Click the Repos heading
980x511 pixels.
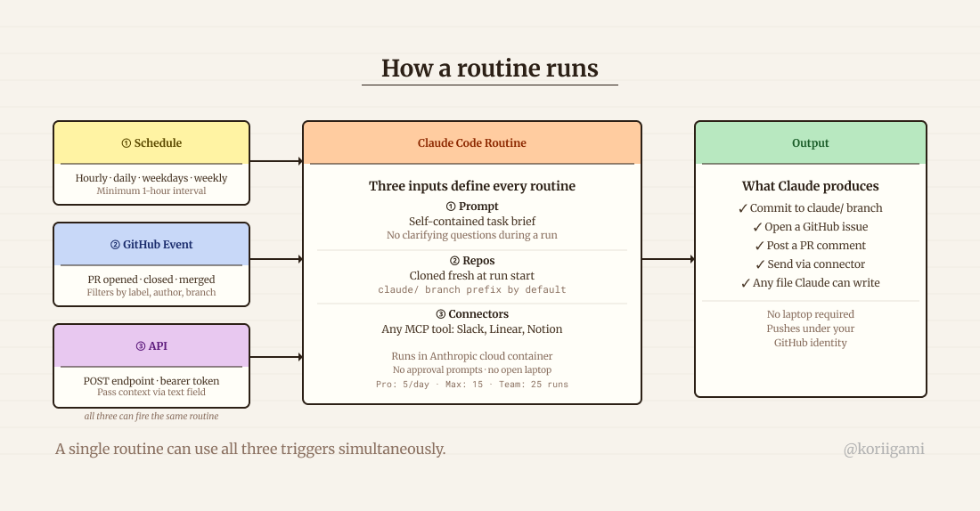point(472,261)
